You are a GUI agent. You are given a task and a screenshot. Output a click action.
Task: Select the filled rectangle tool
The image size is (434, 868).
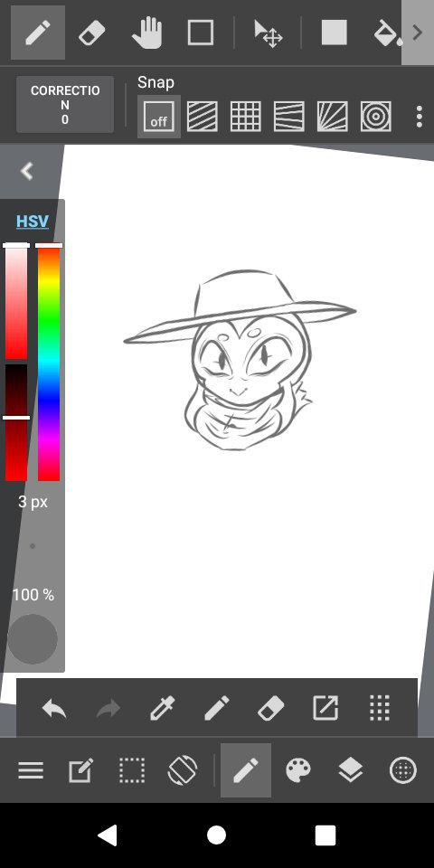point(335,33)
